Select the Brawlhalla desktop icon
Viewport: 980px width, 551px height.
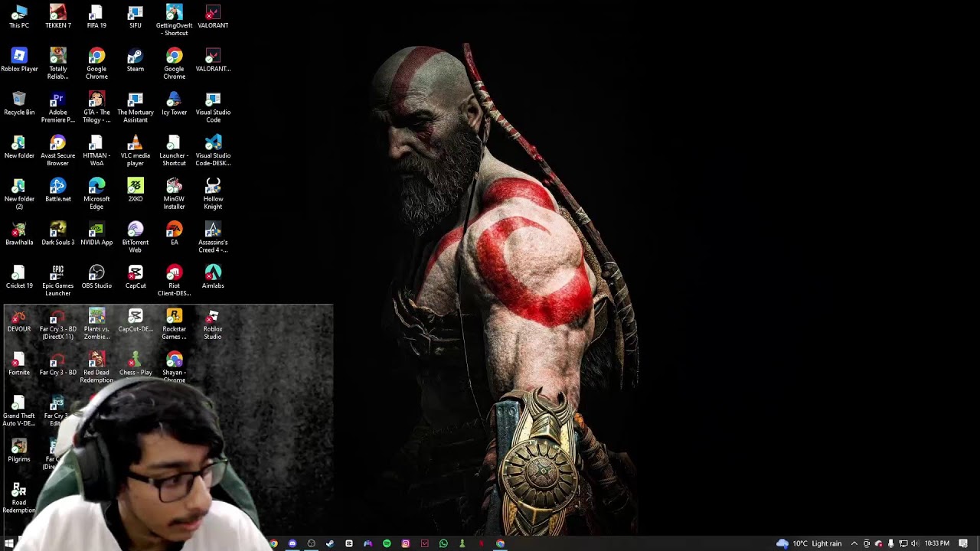click(x=19, y=234)
